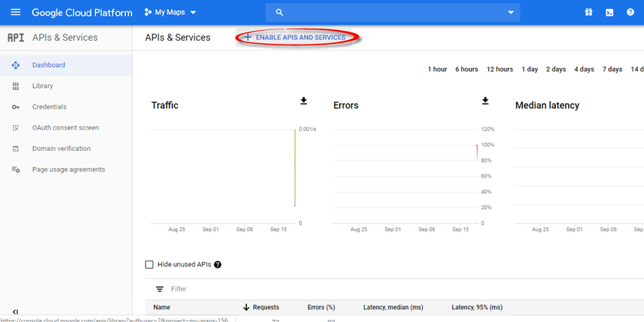The height and width of the screenshot is (322, 644).
Task: Download the Errors chart data
Action: click(x=485, y=101)
